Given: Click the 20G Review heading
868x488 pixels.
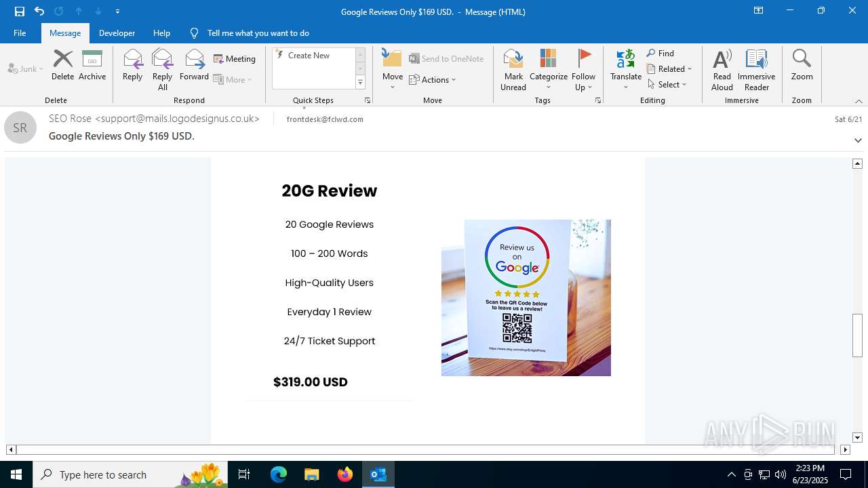Looking at the screenshot, I should click(330, 191).
